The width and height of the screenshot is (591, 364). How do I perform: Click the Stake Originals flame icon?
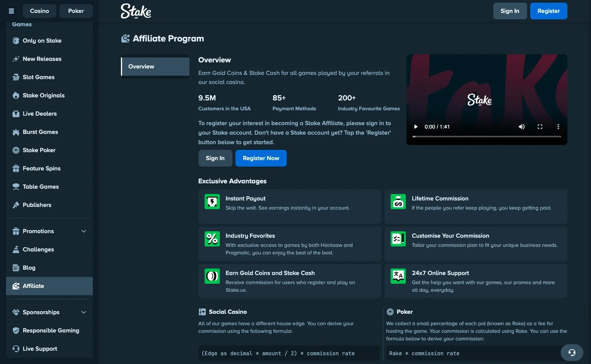tap(16, 95)
